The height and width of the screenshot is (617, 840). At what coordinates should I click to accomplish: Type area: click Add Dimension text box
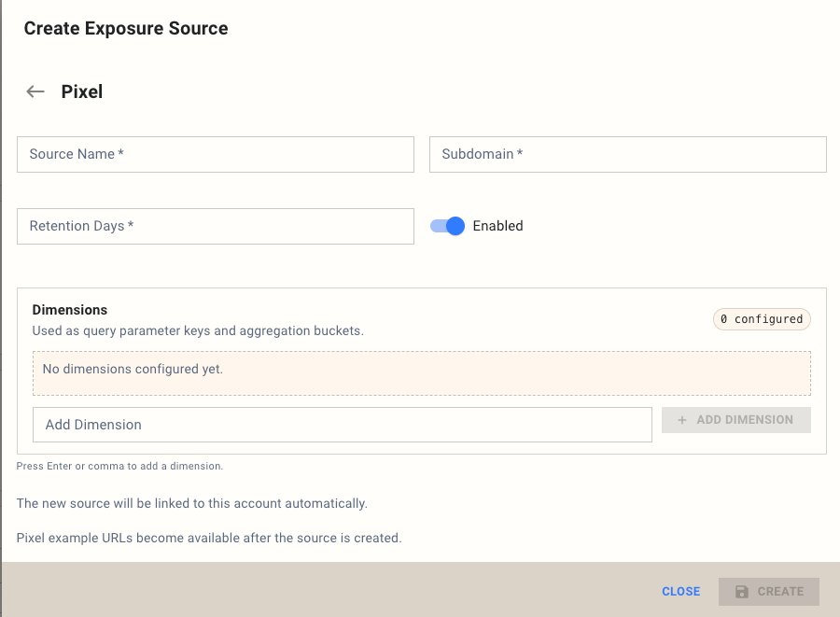(342, 425)
